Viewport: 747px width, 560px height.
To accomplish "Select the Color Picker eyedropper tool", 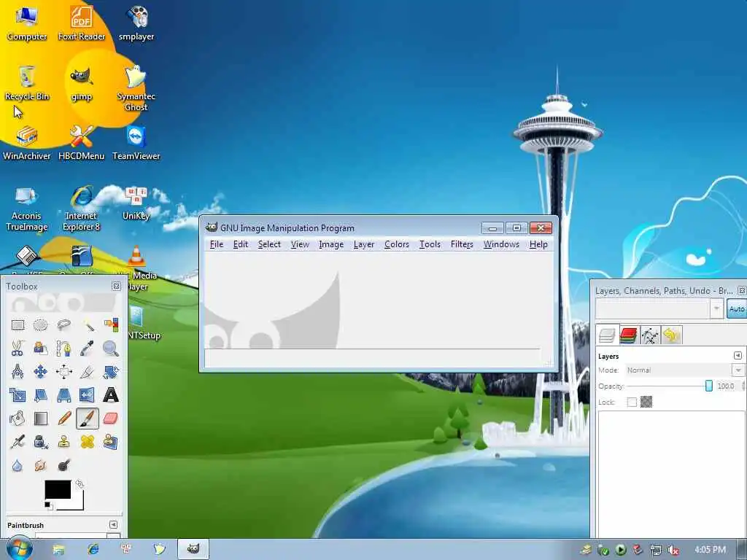I will [88, 349].
